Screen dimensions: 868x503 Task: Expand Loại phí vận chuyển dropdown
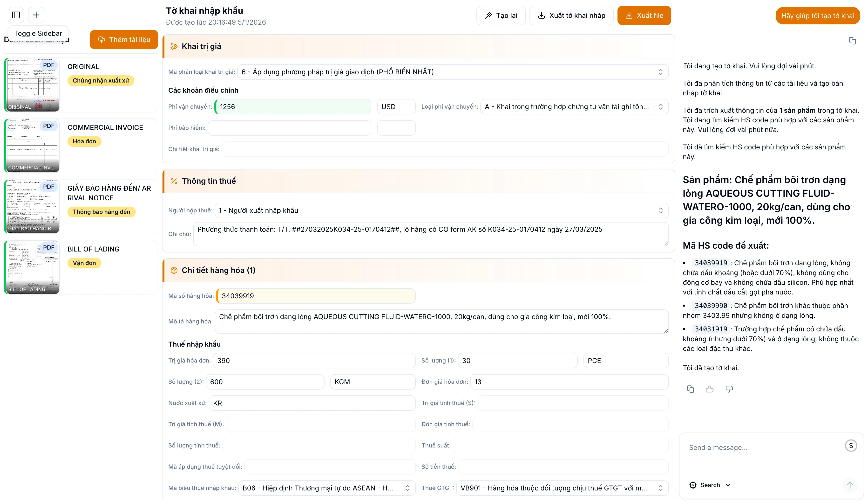coord(574,106)
